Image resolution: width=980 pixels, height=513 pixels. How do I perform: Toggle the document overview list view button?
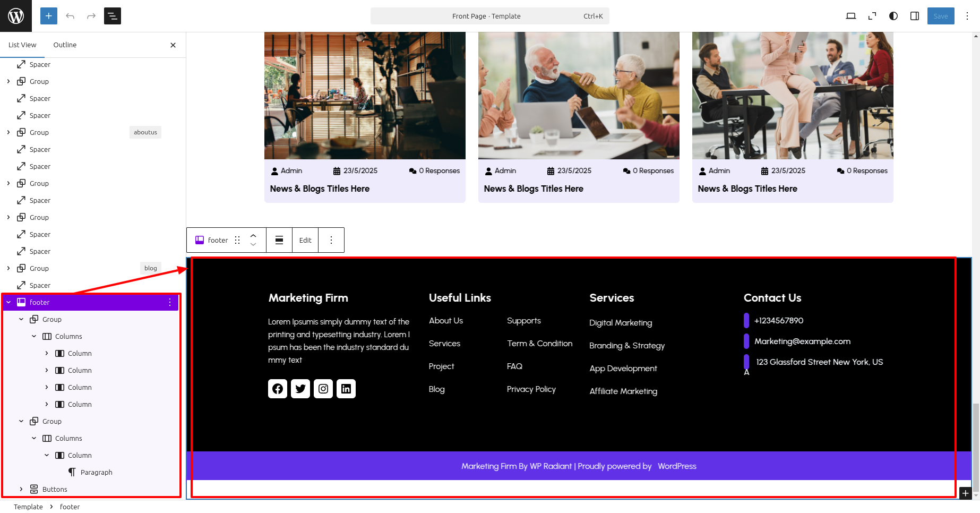[x=113, y=16]
